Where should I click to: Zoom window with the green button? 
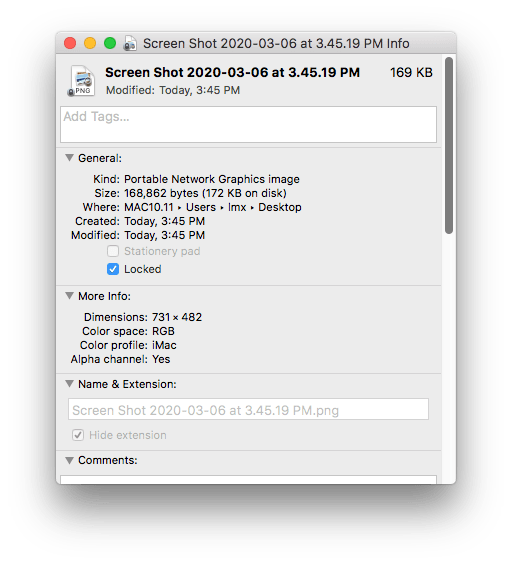tap(110, 43)
